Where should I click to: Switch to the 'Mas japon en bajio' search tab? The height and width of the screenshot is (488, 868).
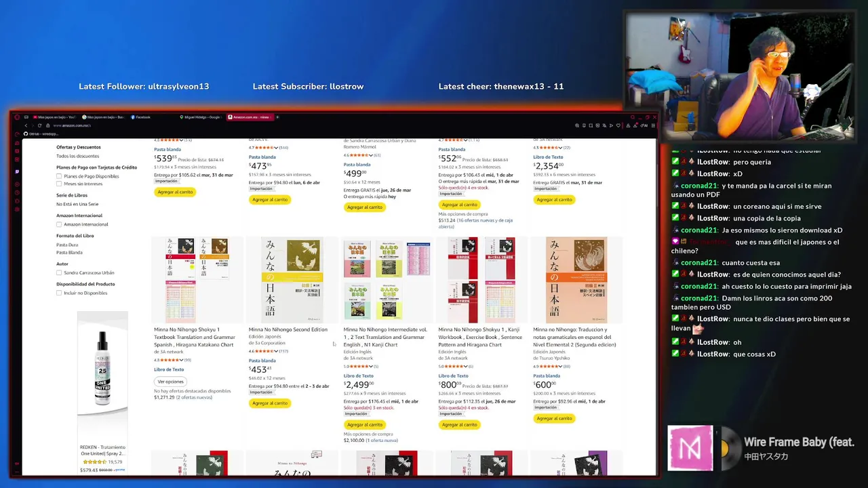click(x=104, y=117)
